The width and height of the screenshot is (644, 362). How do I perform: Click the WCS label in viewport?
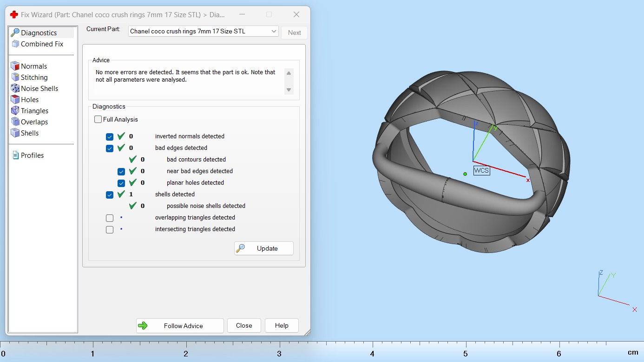tap(481, 170)
